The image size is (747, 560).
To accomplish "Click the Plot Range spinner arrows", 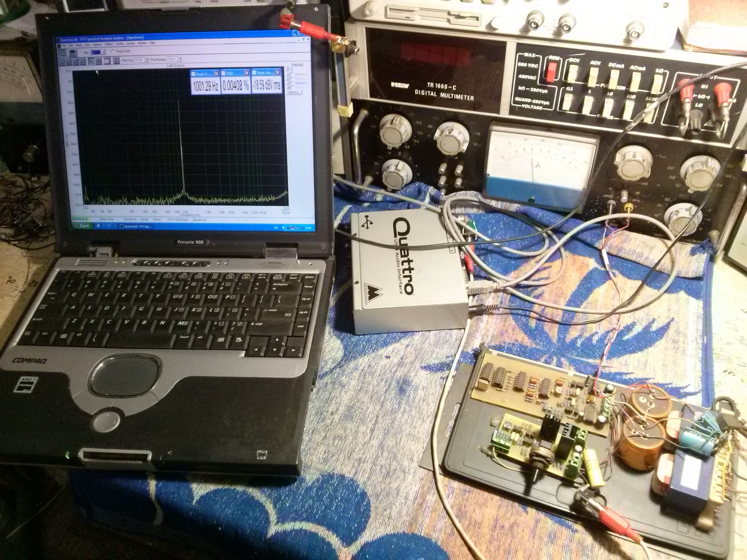I will pyautogui.click(x=180, y=59).
